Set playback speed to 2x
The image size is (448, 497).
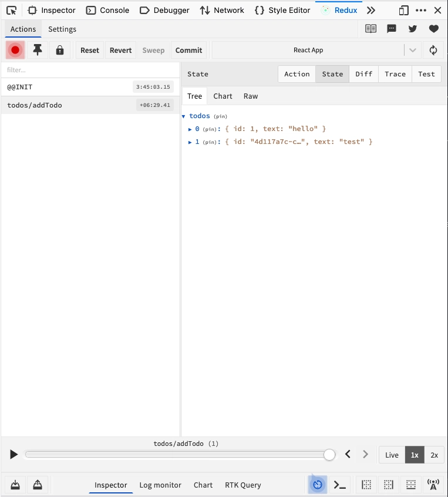click(x=434, y=455)
